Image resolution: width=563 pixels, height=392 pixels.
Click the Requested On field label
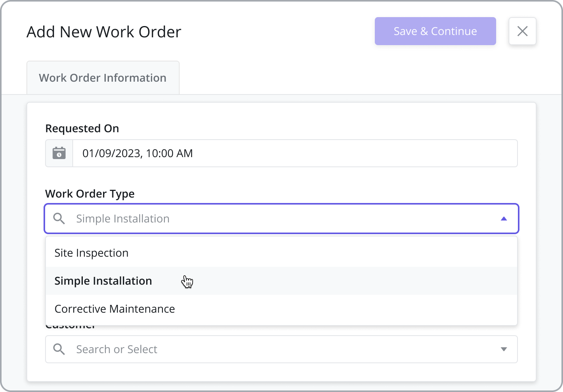[82, 128]
